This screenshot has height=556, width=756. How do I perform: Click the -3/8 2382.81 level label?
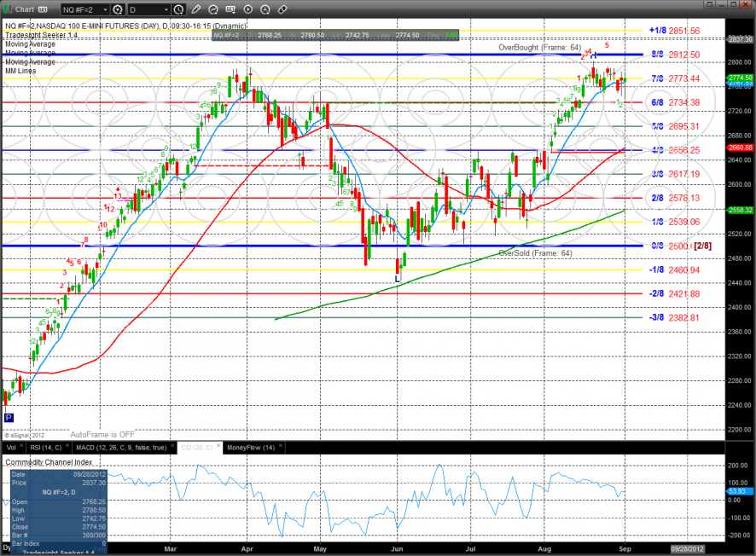(x=674, y=317)
